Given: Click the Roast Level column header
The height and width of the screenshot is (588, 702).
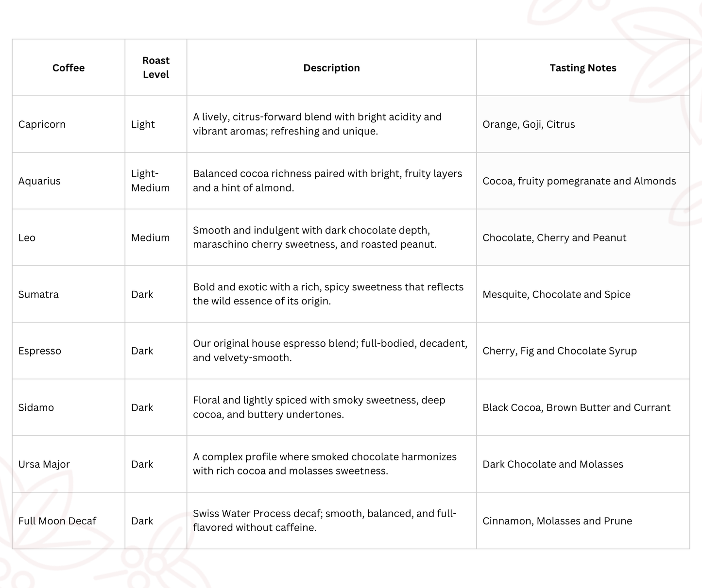Looking at the screenshot, I should (156, 67).
